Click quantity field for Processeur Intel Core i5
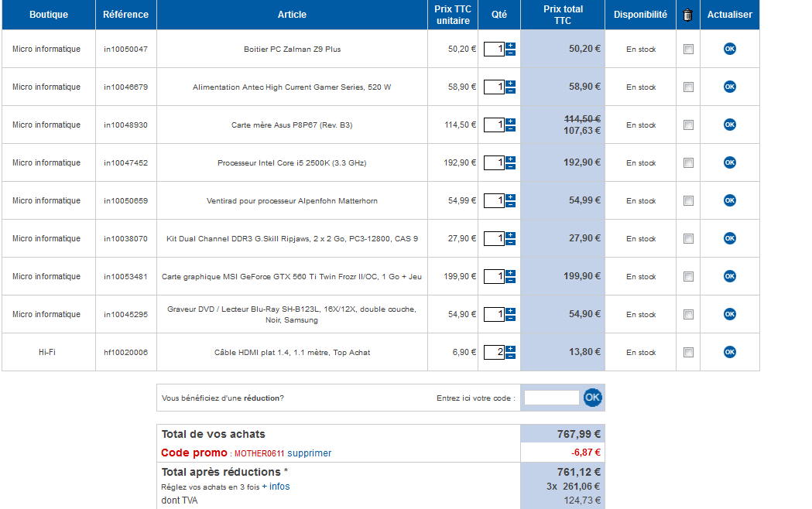 [x=494, y=163]
